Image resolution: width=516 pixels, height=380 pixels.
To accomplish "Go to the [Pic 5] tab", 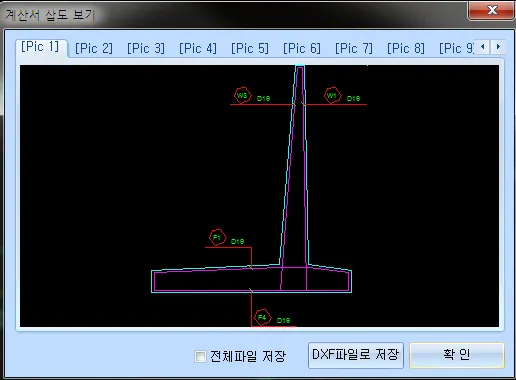I will (250, 49).
